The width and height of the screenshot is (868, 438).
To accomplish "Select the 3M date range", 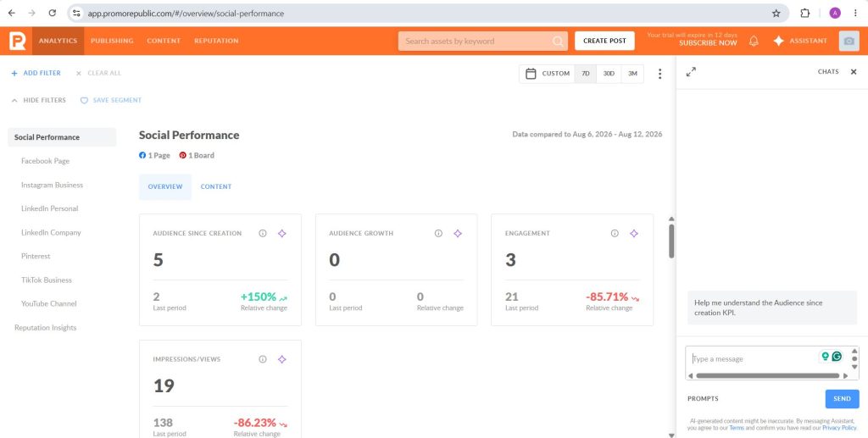I will point(632,74).
